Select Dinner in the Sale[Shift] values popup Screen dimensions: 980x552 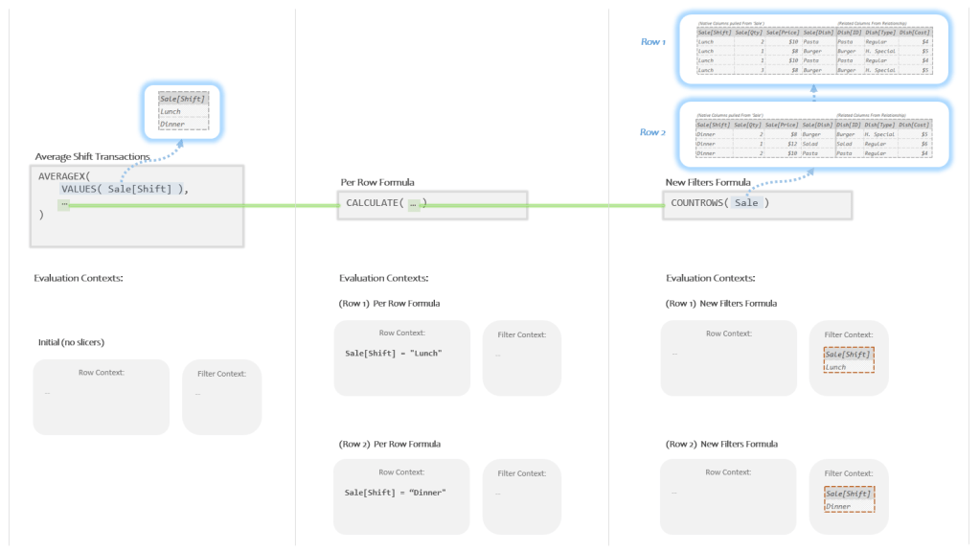tap(171, 125)
